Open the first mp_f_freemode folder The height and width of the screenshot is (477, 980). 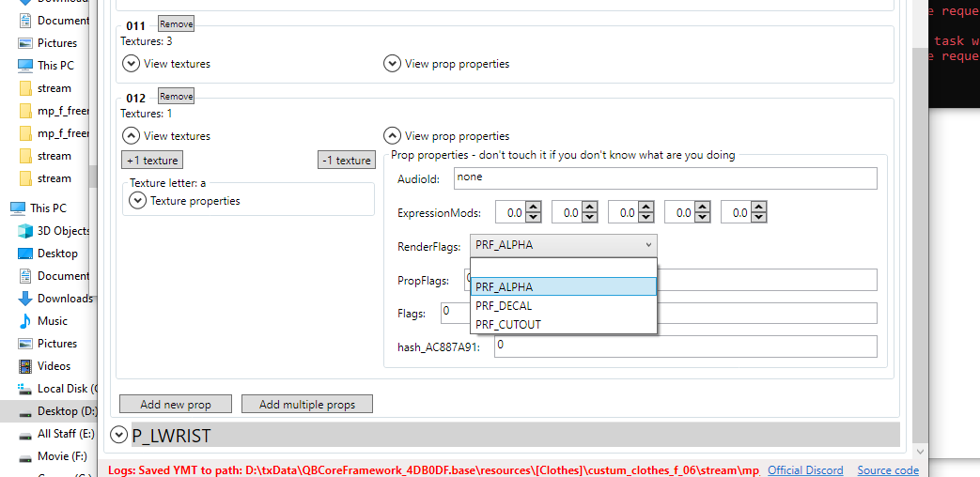point(54,111)
